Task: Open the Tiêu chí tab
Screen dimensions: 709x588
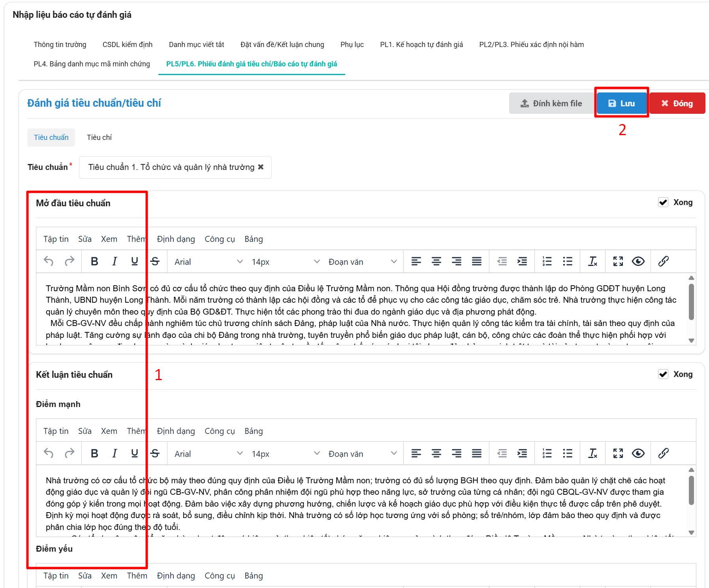Action: coord(99,138)
